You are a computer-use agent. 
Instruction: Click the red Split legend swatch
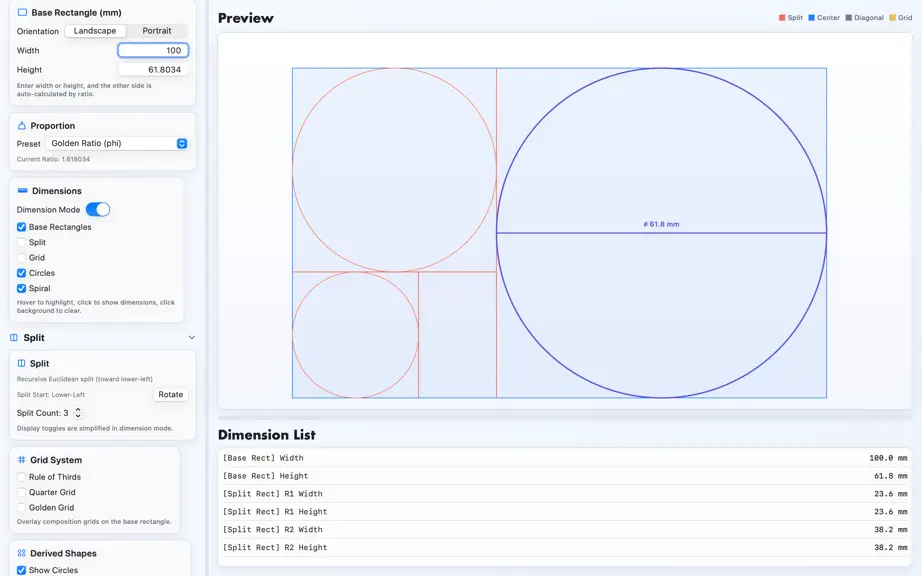tap(782, 18)
